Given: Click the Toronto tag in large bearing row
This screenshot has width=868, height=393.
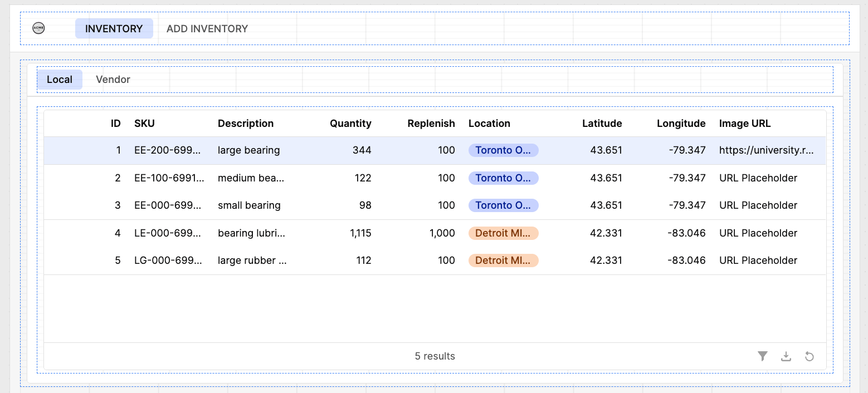Looking at the screenshot, I should (504, 150).
